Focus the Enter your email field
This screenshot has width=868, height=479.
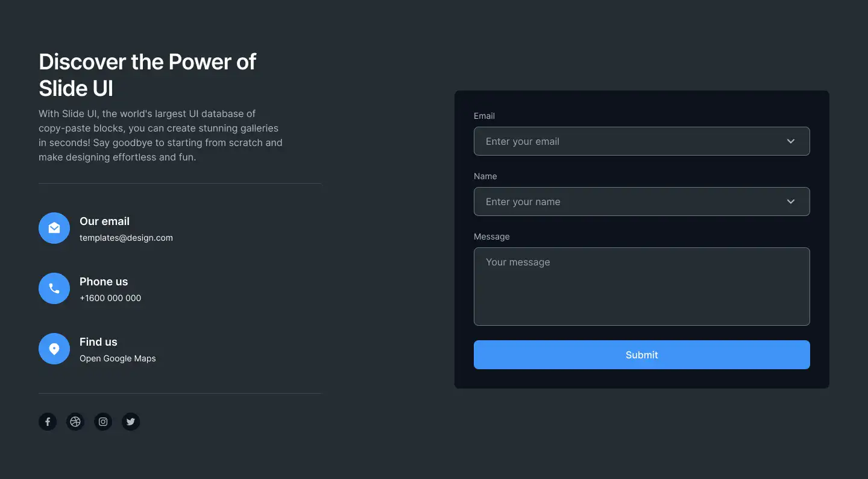click(642, 141)
